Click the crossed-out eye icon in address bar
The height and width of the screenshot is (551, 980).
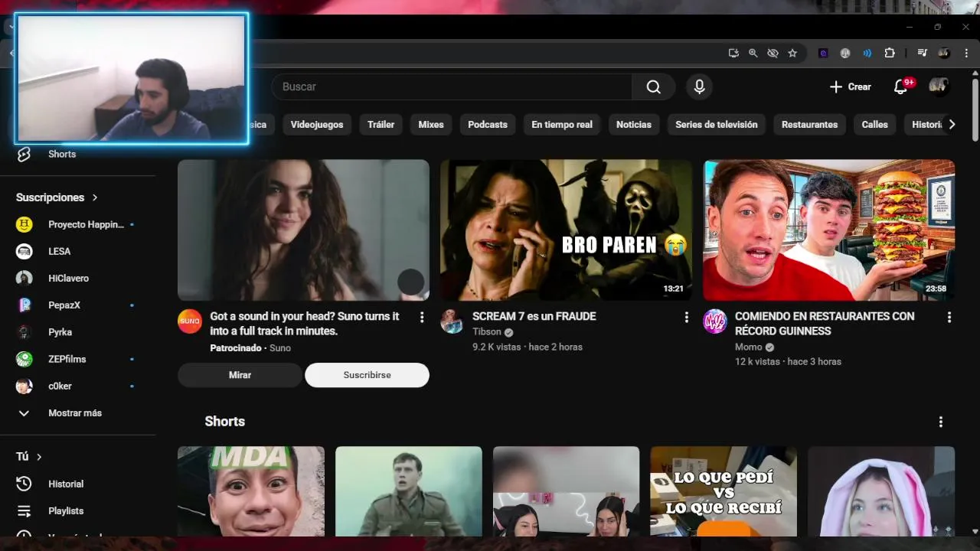[x=773, y=53]
